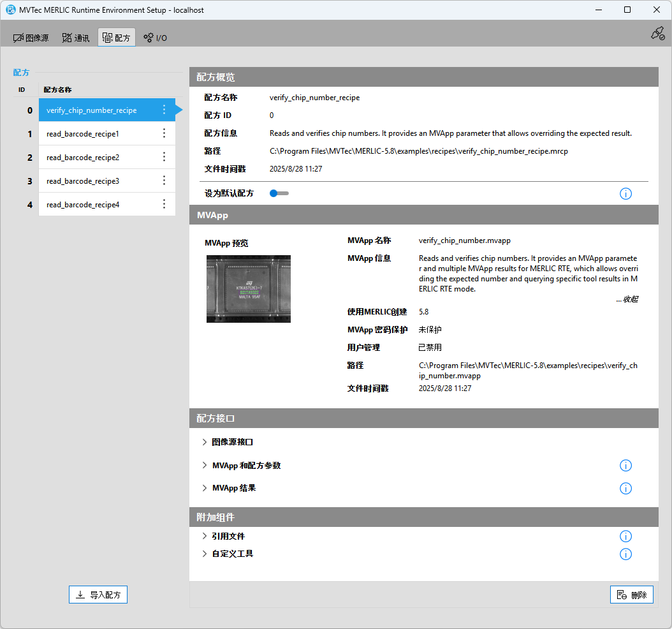Toggle the 设为默认配方 switch

pos(279,193)
